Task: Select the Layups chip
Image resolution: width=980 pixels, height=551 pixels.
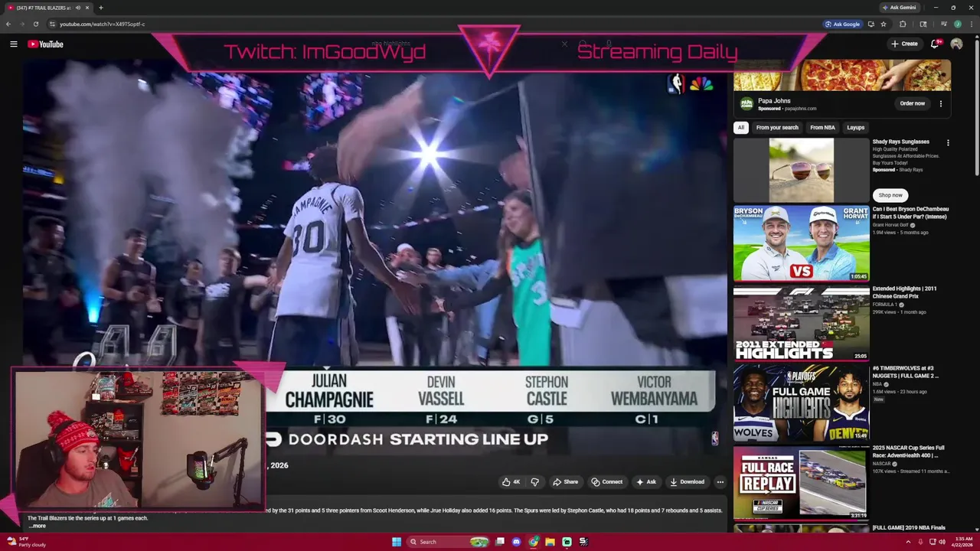Action: coord(855,128)
